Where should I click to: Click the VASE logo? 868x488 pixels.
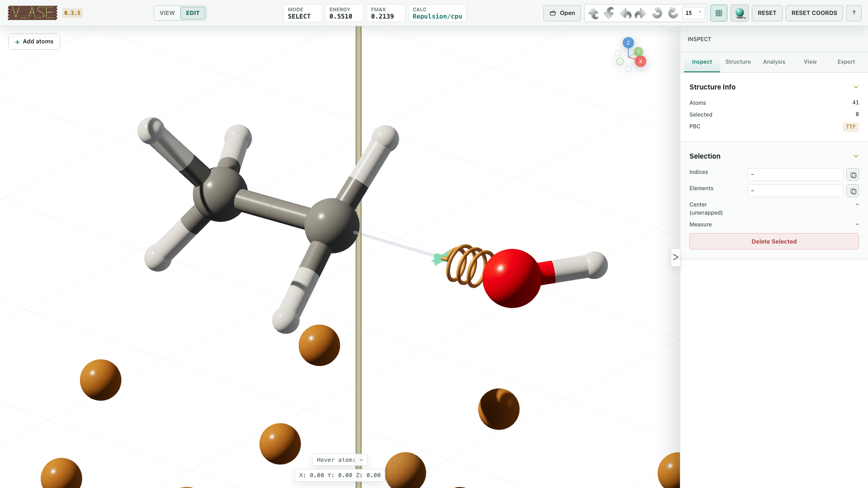click(33, 13)
